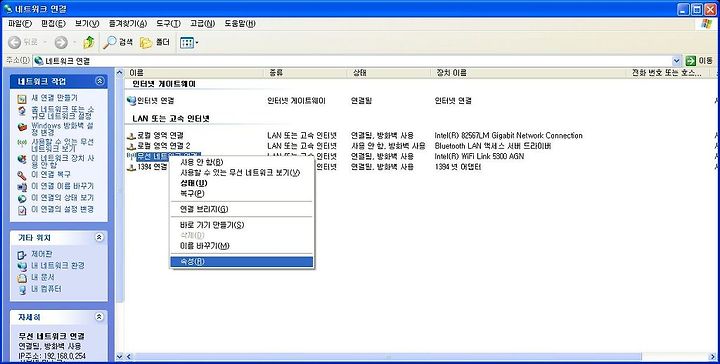The image size is (720, 364).
Task: Click the Forward navigation arrow icon
Action: pyautogui.click(x=61, y=43)
